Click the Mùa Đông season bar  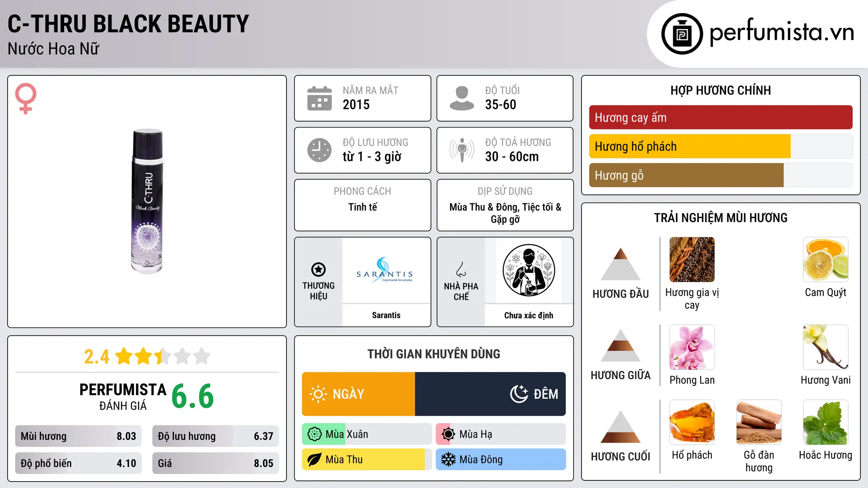pos(501,460)
